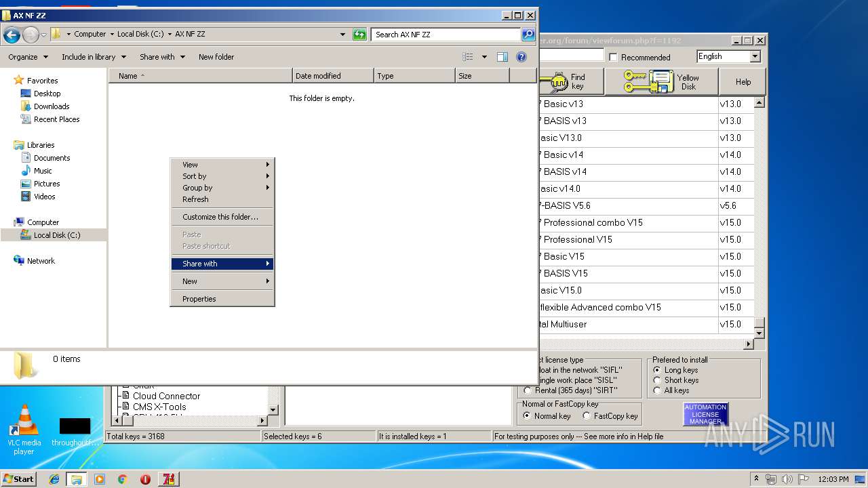The image size is (868, 488).
Task: Select All keys radio button
Action: [657, 390]
